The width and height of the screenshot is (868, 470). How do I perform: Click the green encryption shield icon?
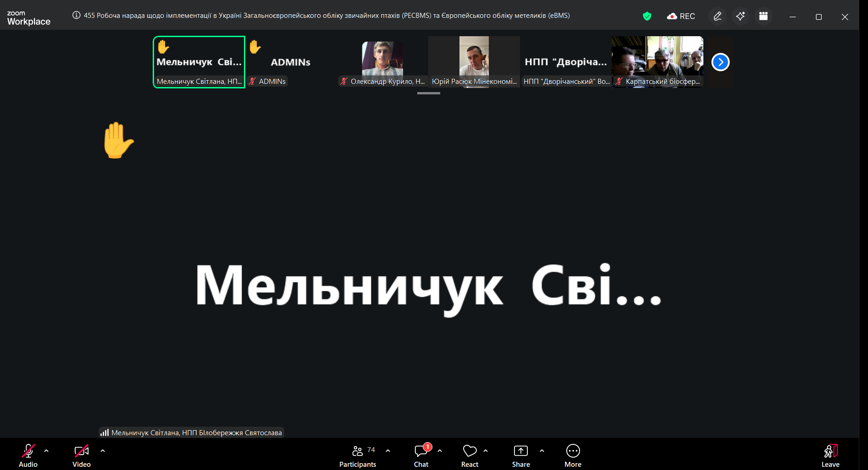point(647,16)
